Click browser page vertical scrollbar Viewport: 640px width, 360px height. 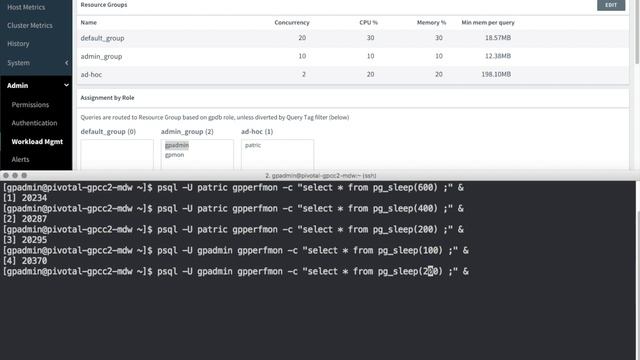(x=637, y=33)
